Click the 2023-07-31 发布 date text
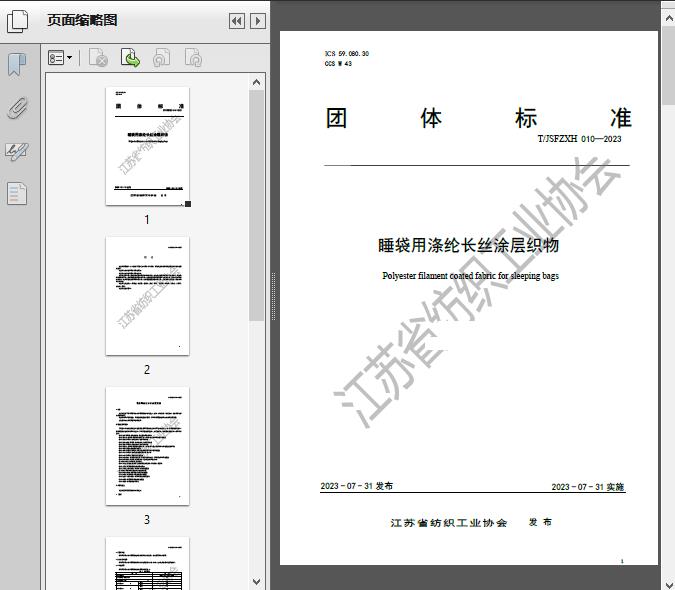 (356, 486)
